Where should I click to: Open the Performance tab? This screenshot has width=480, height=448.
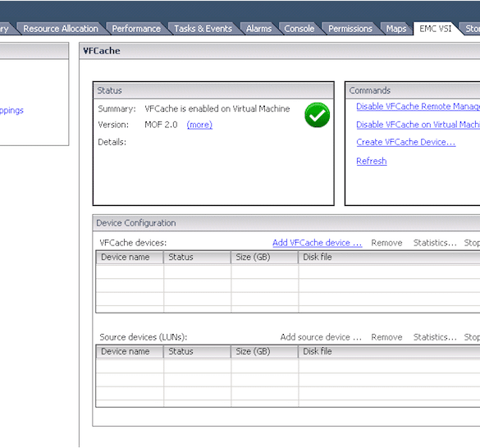tap(136, 29)
